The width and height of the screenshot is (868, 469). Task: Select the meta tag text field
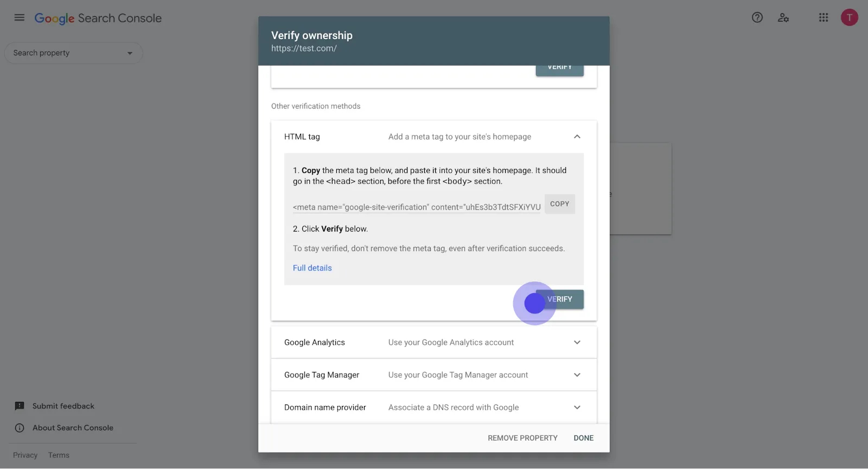tap(417, 207)
